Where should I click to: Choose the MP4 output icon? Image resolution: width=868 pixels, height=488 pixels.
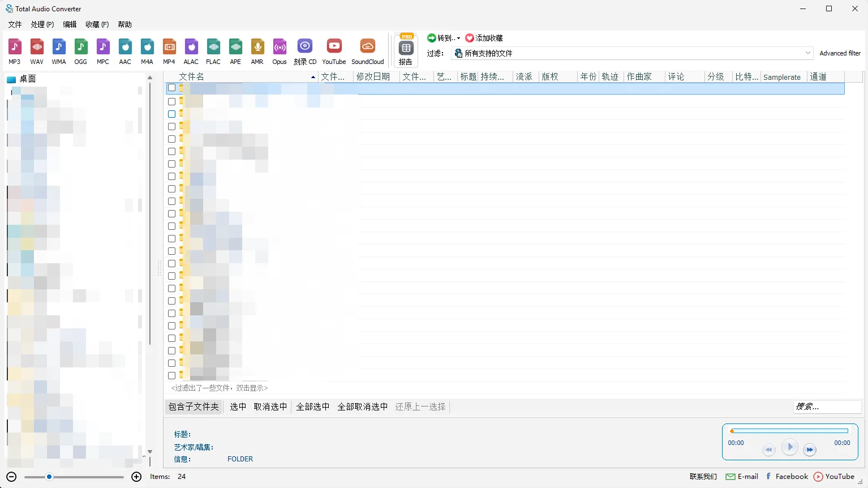click(x=169, y=52)
